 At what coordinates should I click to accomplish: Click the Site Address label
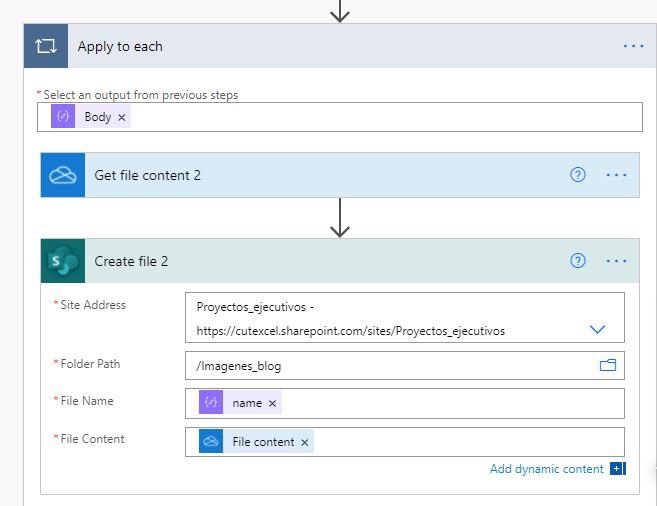coord(93,305)
